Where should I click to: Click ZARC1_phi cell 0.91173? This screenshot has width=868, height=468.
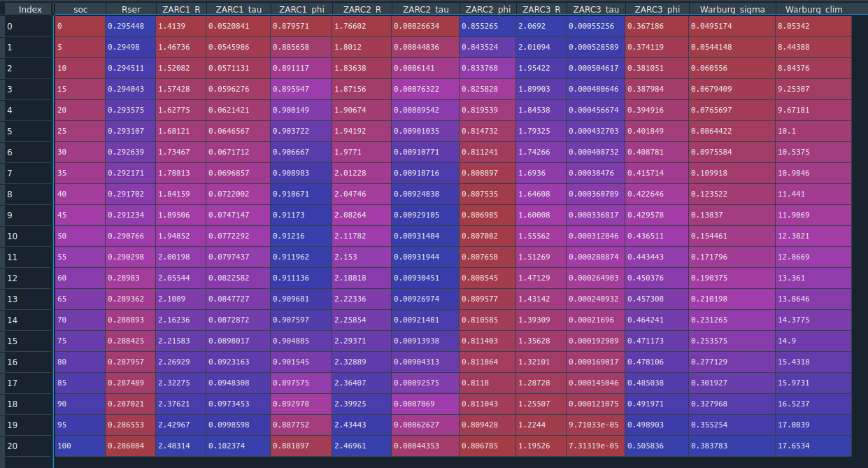click(x=301, y=215)
